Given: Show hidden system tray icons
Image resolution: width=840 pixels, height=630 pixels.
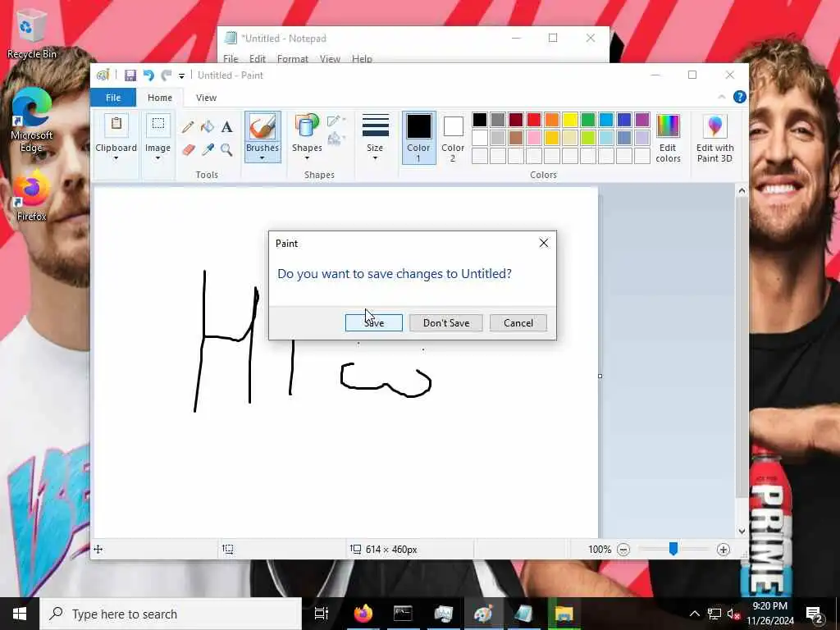Looking at the screenshot, I should coord(694,614).
